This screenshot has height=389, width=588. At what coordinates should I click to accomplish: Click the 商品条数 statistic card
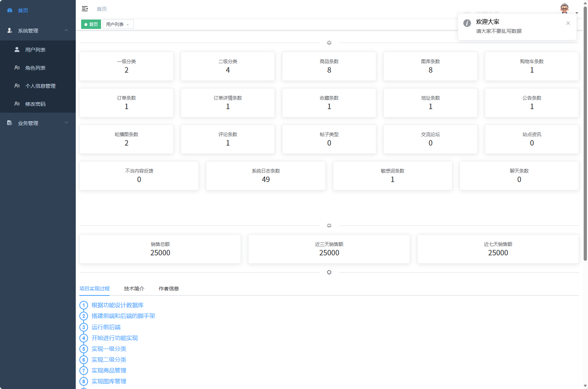(329, 66)
